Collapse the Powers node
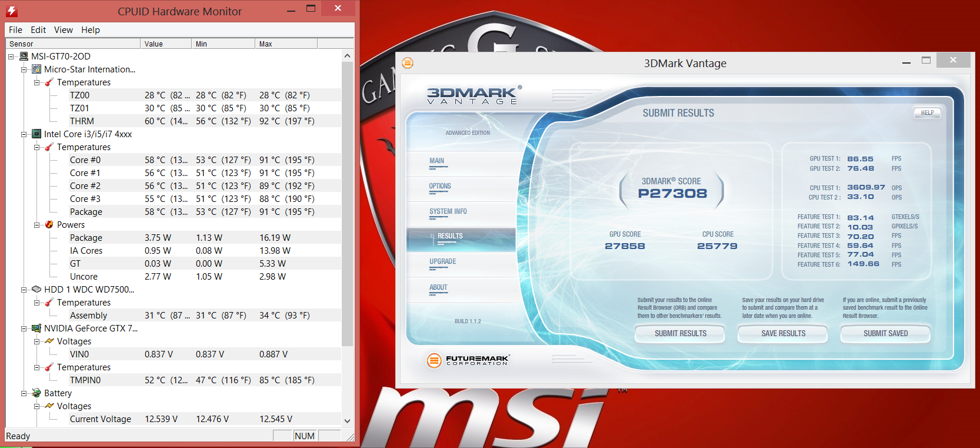980x448 pixels. (x=37, y=225)
